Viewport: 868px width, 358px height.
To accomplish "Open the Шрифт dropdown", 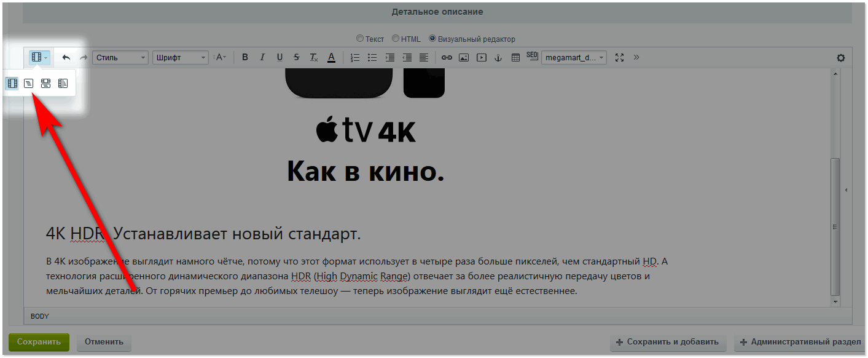I will point(180,57).
